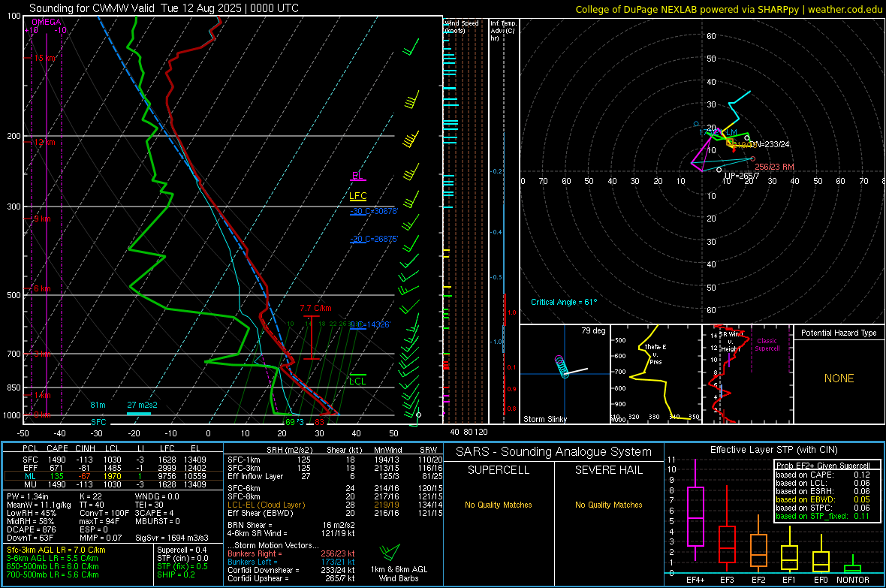Click the UP=265/7 hodograph label

[x=742, y=176]
